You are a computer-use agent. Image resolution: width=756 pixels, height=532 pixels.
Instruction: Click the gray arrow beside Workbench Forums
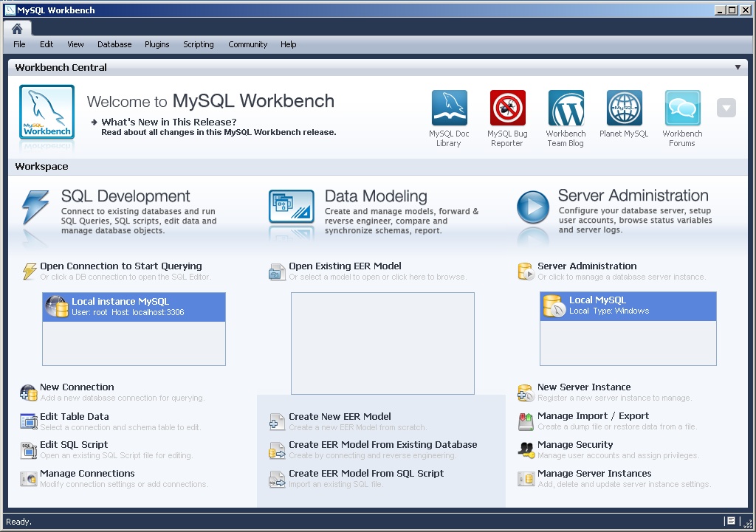point(726,107)
